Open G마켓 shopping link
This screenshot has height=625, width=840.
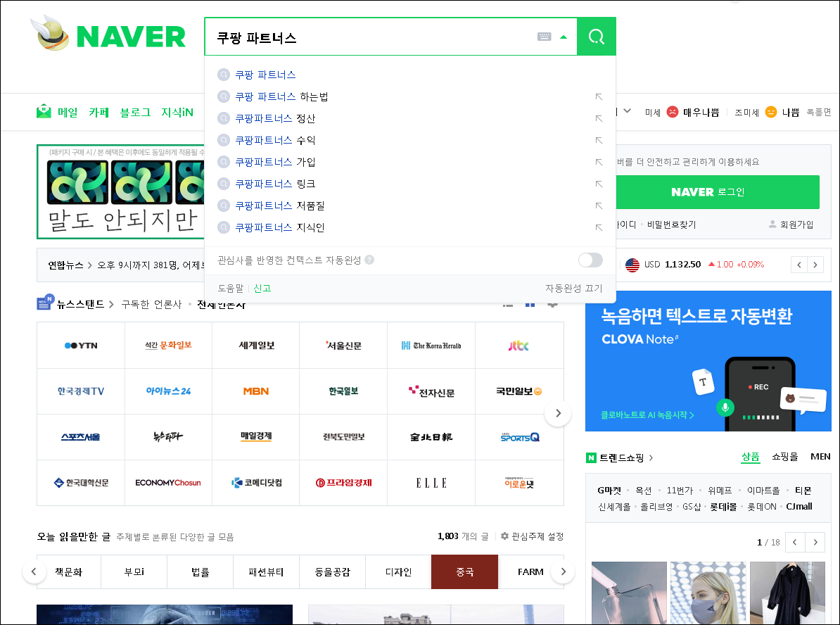(609, 491)
